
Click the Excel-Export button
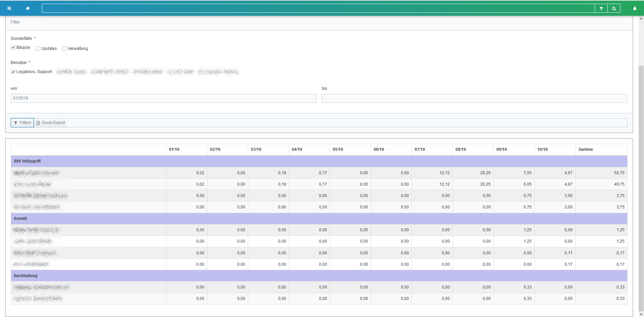coord(51,123)
